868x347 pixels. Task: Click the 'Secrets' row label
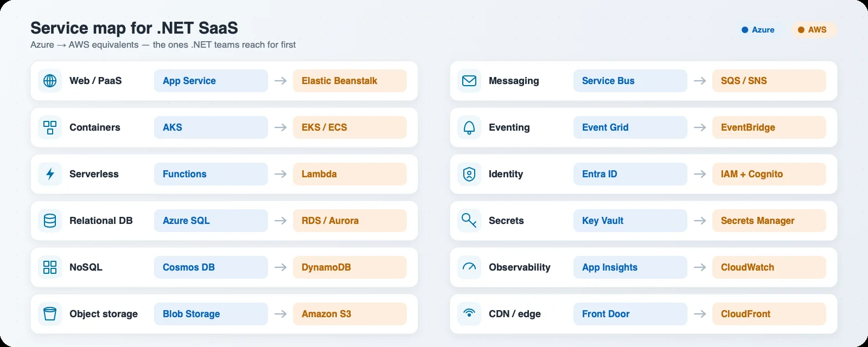tap(506, 221)
